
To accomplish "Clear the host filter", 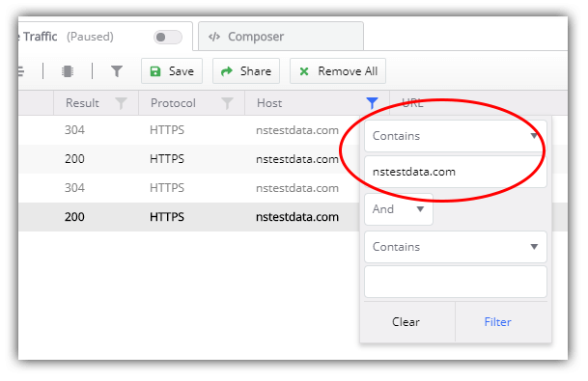I will (x=406, y=322).
